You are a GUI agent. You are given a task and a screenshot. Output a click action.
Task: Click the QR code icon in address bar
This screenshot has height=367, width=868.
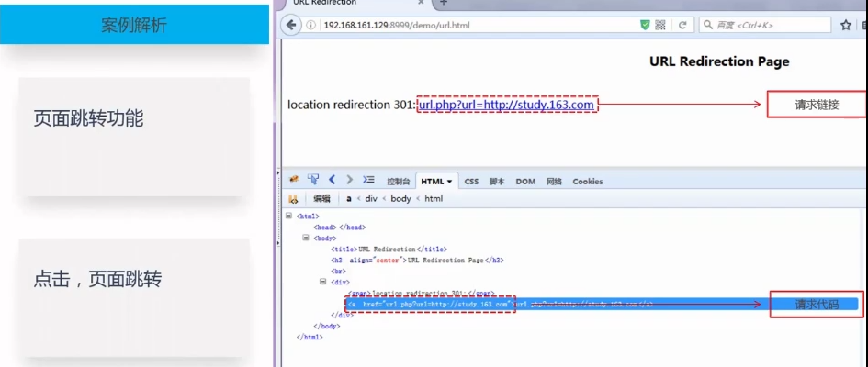click(x=659, y=25)
